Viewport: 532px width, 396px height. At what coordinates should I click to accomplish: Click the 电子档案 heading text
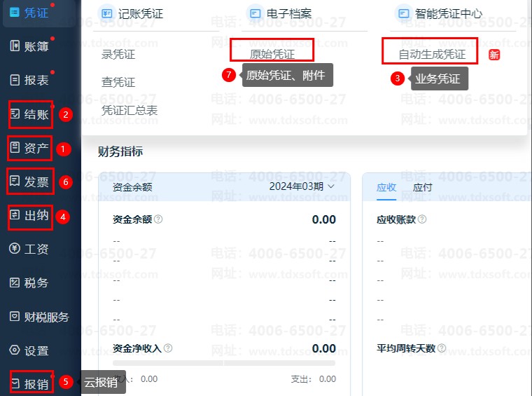tap(289, 13)
